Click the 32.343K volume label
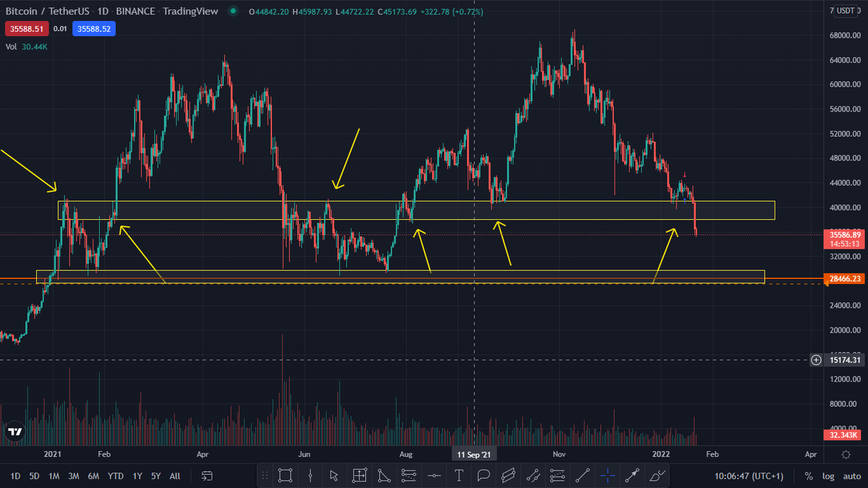The width and height of the screenshot is (868, 488). coord(845,435)
